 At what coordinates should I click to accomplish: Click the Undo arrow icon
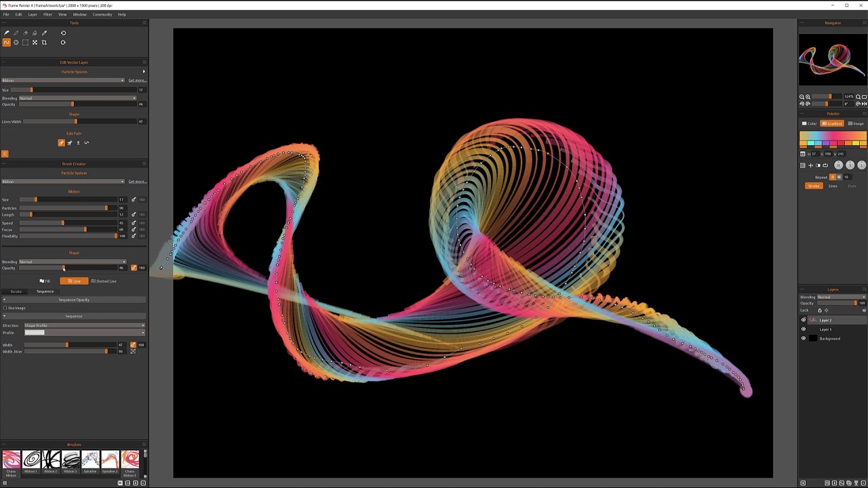click(x=63, y=33)
